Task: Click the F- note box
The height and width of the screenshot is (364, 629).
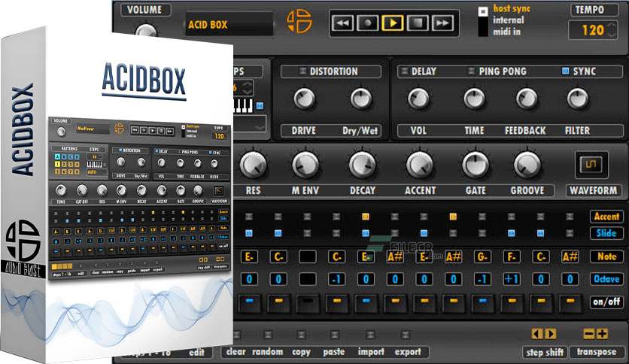Action: coord(512,256)
